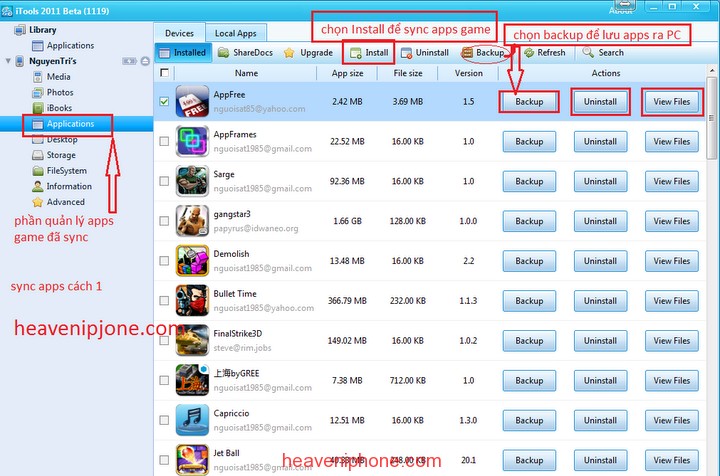
Task: Click the Upgrade star toolbar item
Action: pos(308,53)
